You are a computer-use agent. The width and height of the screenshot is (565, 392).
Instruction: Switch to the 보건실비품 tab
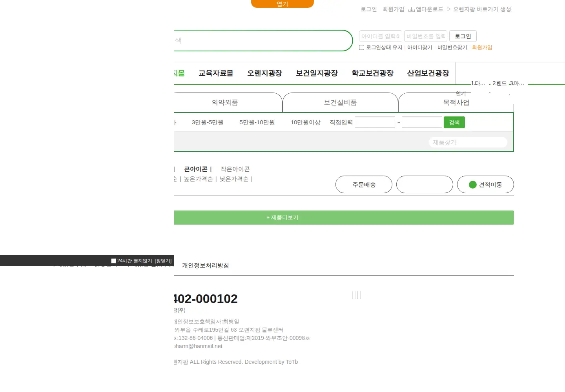pyautogui.click(x=340, y=103)
